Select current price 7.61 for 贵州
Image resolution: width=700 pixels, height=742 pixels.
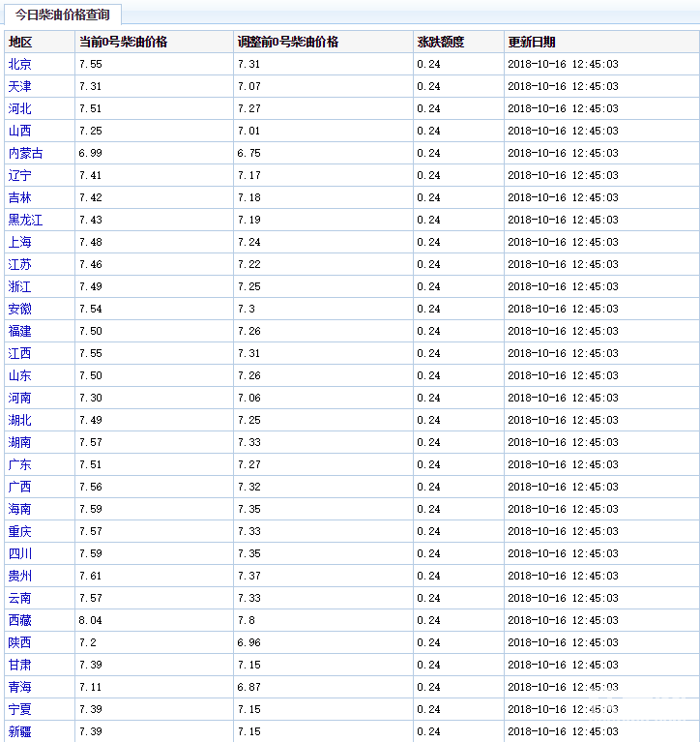(x=90, y=576)
